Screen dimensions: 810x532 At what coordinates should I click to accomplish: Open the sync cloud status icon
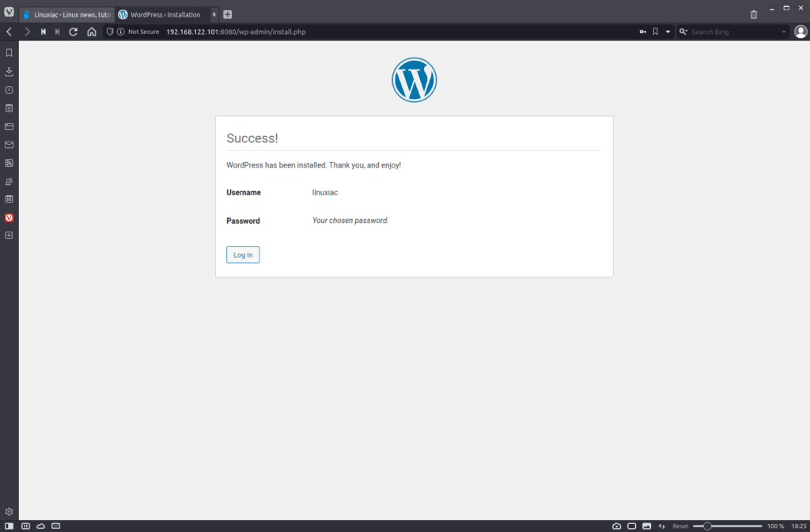(40, 526)
